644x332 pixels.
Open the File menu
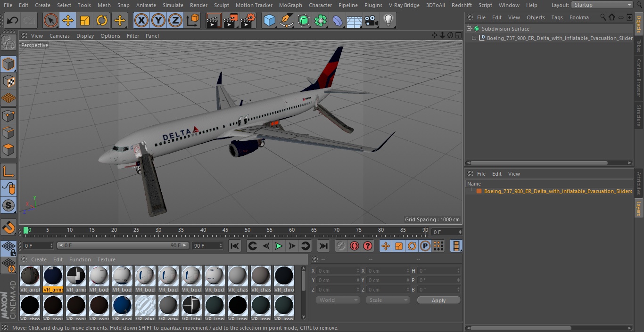pos(8,5)
